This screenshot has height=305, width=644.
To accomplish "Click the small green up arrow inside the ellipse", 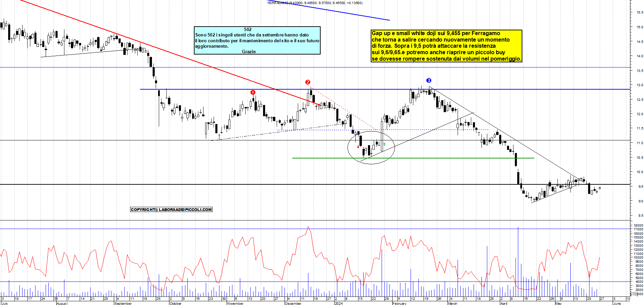I will coord(384,144).
